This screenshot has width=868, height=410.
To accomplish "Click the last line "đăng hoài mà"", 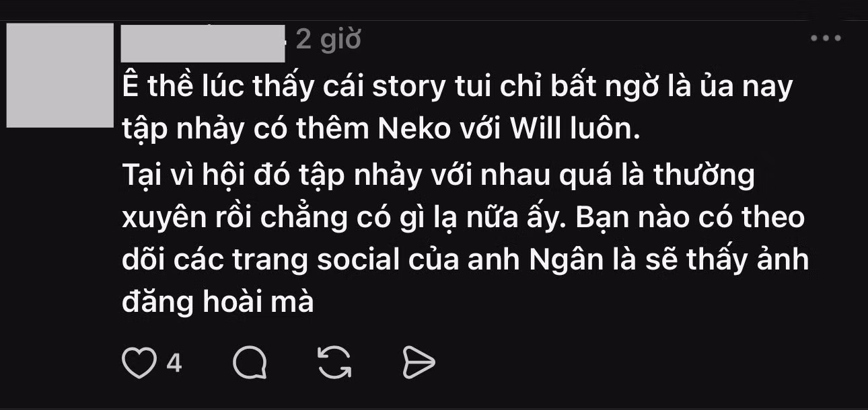I will point(218,302).
